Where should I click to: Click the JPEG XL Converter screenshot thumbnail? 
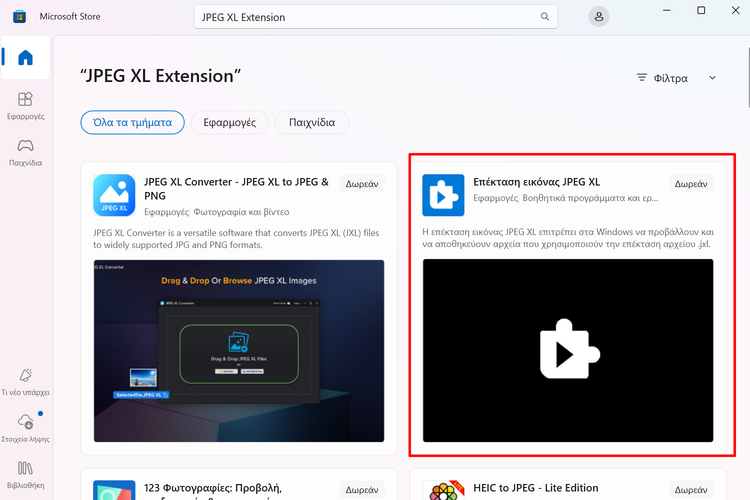pos(239,351)
